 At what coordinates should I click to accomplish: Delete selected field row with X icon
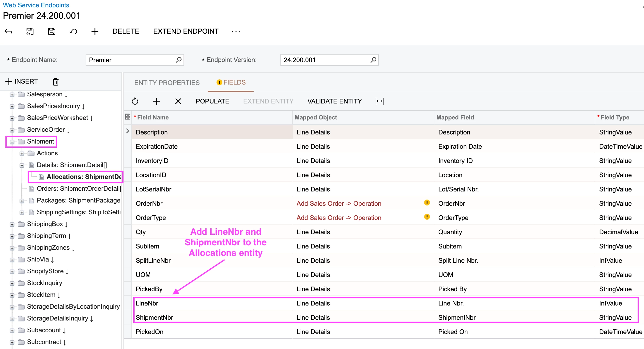tap(178, 101)
